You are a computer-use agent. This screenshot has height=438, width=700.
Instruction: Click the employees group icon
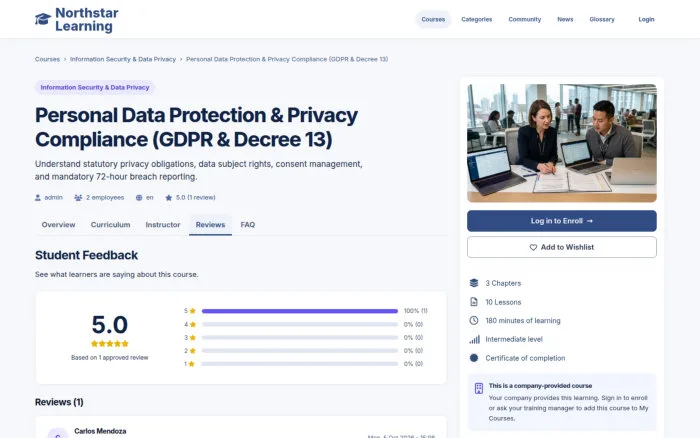[x=78, y=198]
